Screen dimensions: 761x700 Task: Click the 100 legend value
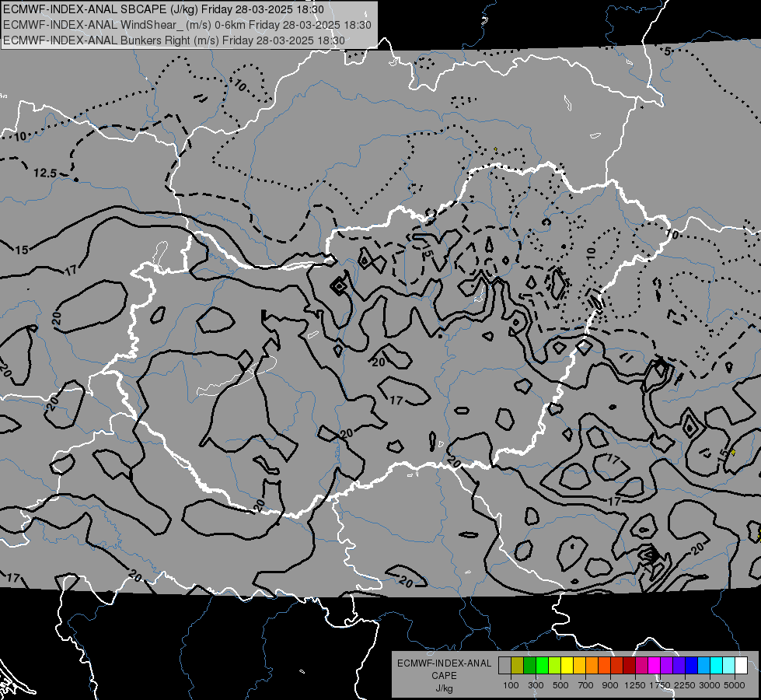[511, 685]
